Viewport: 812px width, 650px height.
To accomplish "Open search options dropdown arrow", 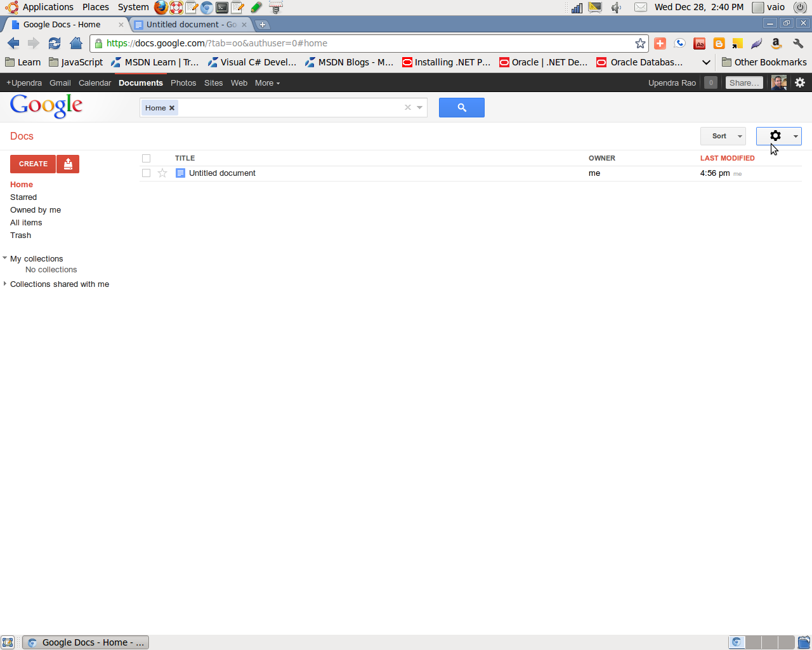I will pos(419,107).
